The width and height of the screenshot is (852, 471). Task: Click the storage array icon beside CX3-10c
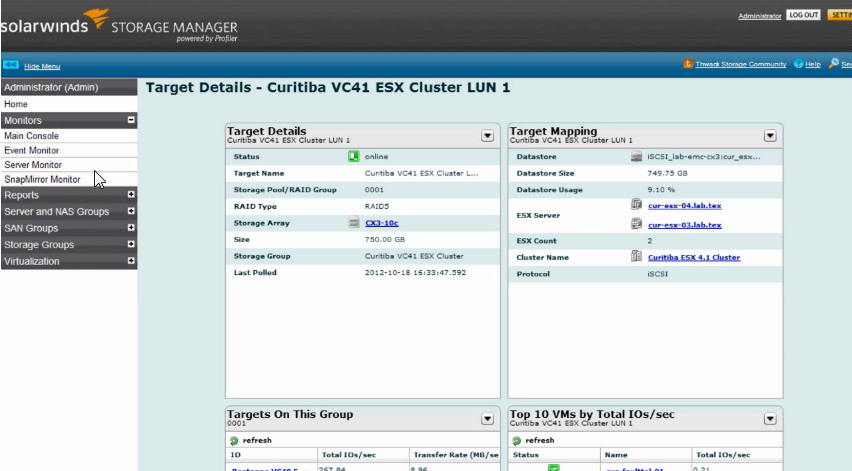pos(354,223)
